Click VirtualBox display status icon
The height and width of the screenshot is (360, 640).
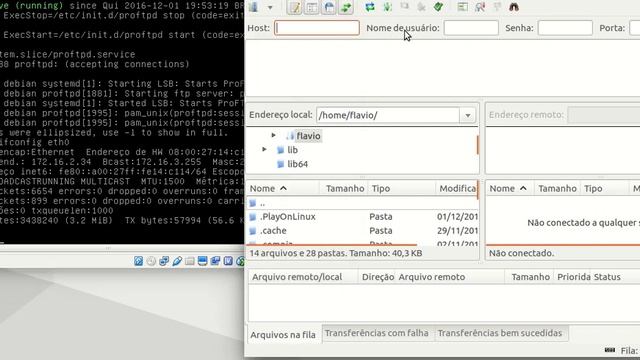(x=202, y=261)
